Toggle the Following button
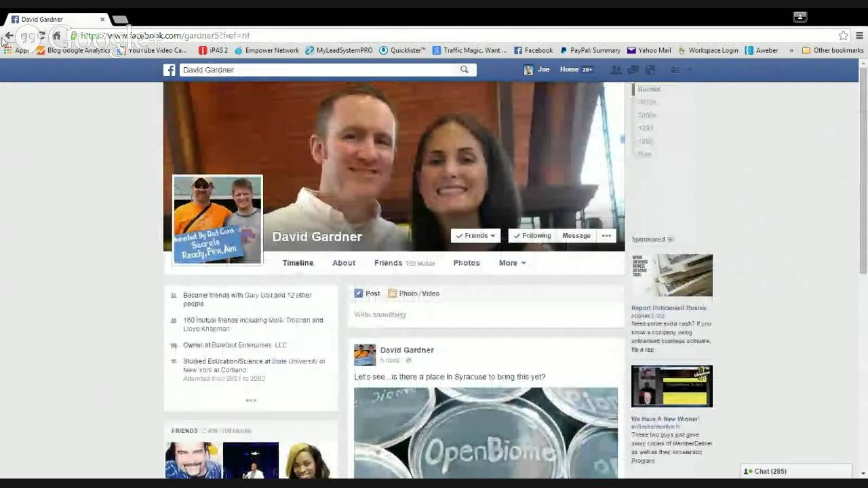 pos(532,236)
